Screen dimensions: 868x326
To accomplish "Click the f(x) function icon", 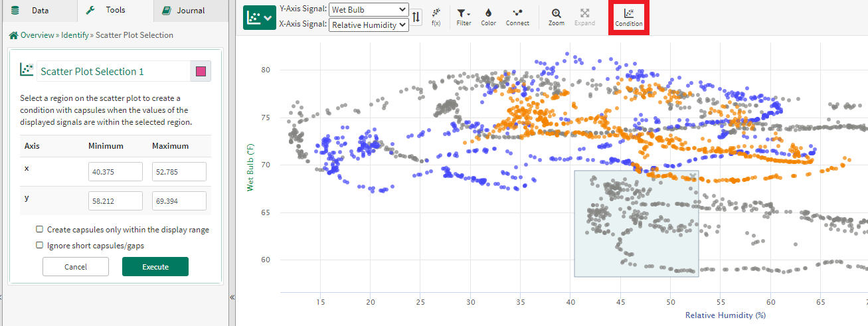I will pyautogui.click(x=436, y=17).
